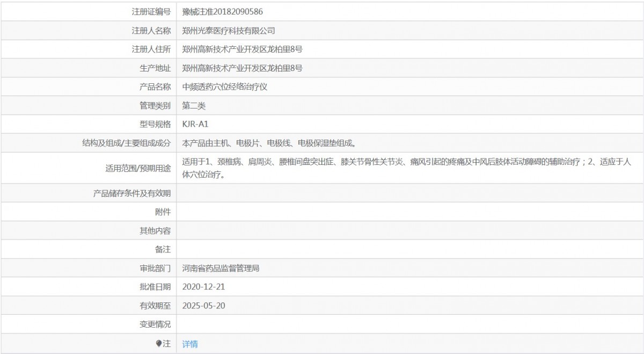
Task: Select approver 河南省药品监督管理局
Action: 221,268
